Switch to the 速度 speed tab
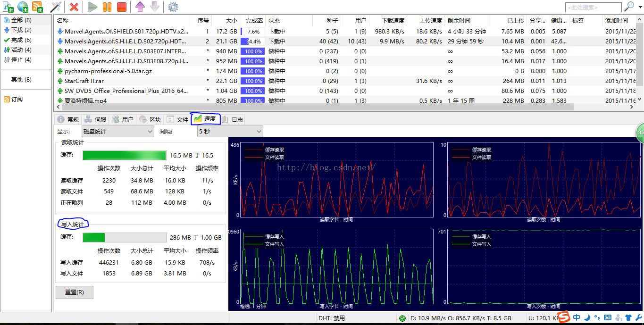This screenshot has width=644, height=325. pyautogui.click(x=205, y=119)
